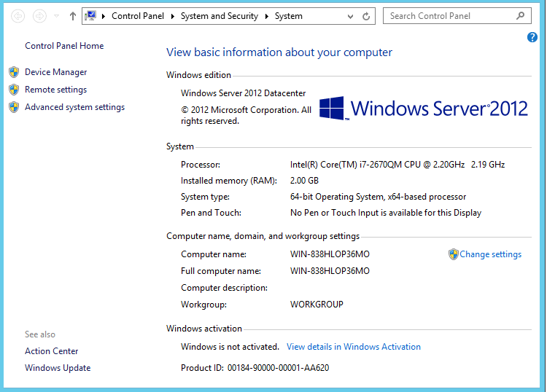Refresh the System page
The image size is (547, 392).
366,16
